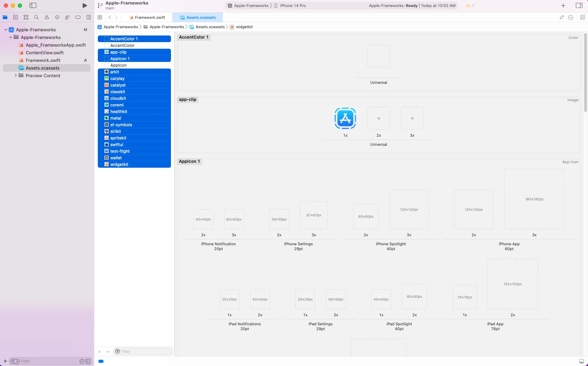Click the app-clip 3x empty slot
The image size is (588, 366).
[412, 118]
